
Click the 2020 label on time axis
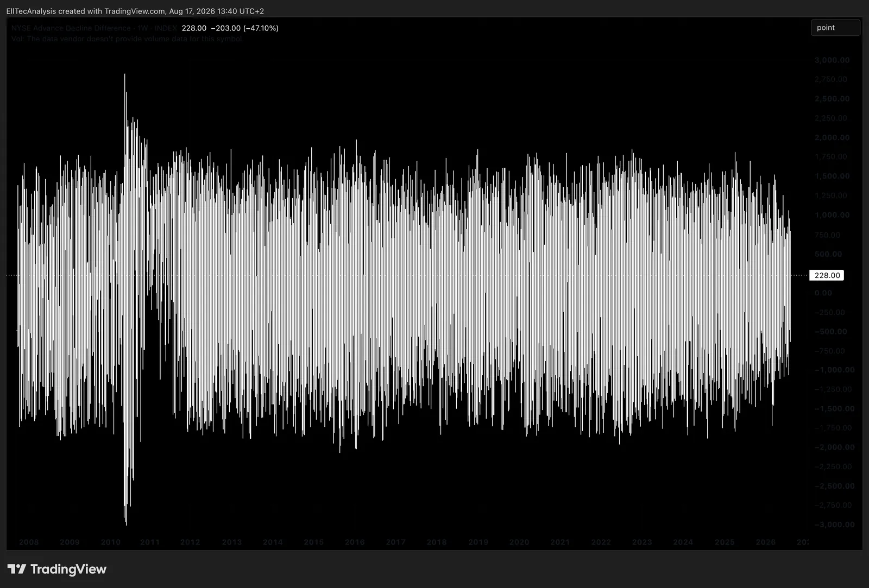click(519, 542)
